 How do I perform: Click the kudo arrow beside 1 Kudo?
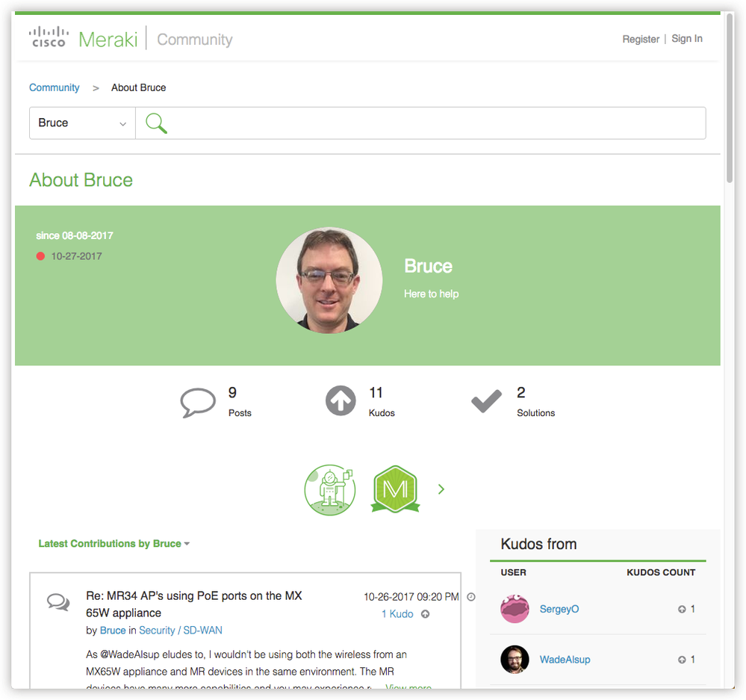click(425, 614)
